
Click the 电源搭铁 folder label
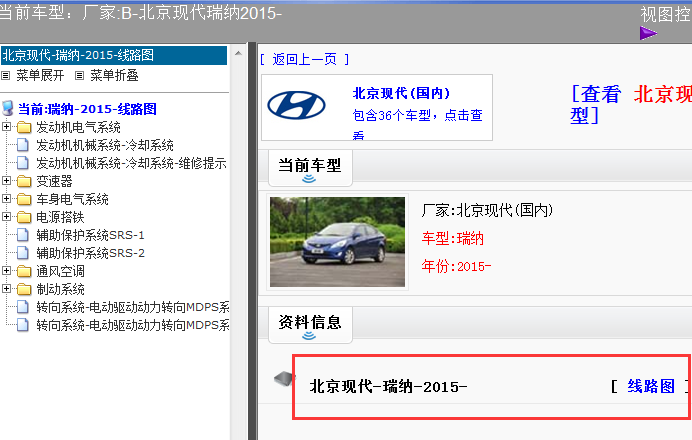[60, 217]
